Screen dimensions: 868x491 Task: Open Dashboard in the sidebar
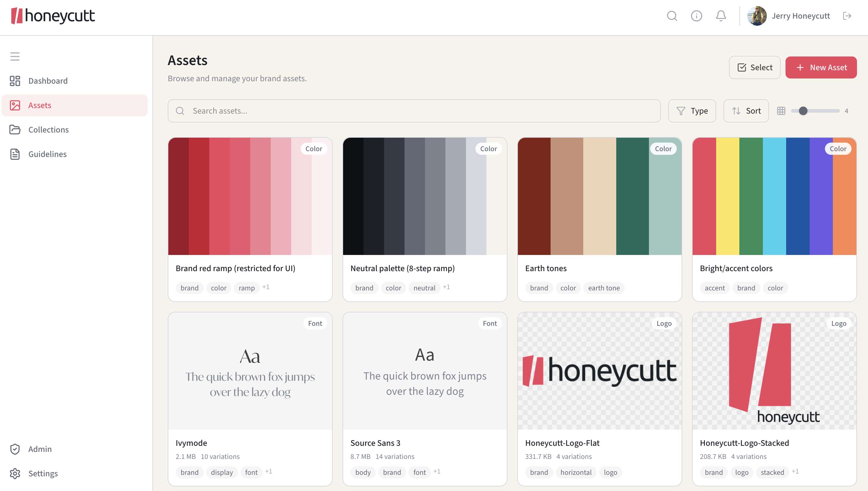pos(75,81)
